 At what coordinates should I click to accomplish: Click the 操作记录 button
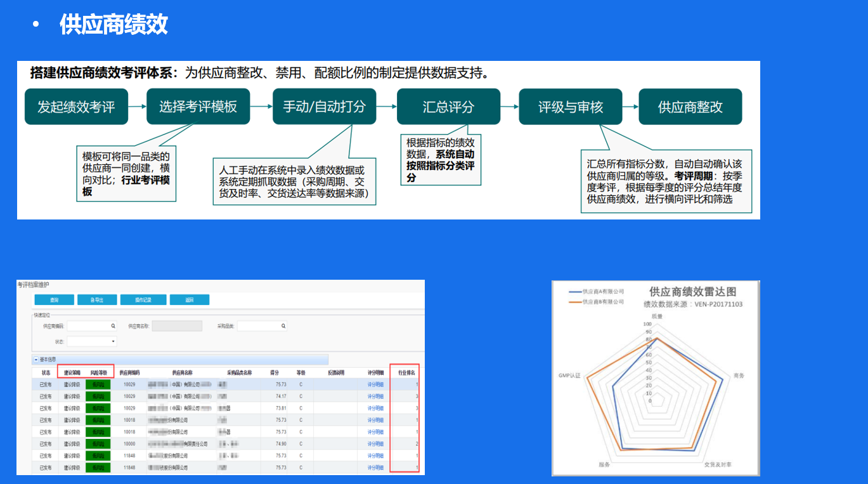[x=143, y=300]
